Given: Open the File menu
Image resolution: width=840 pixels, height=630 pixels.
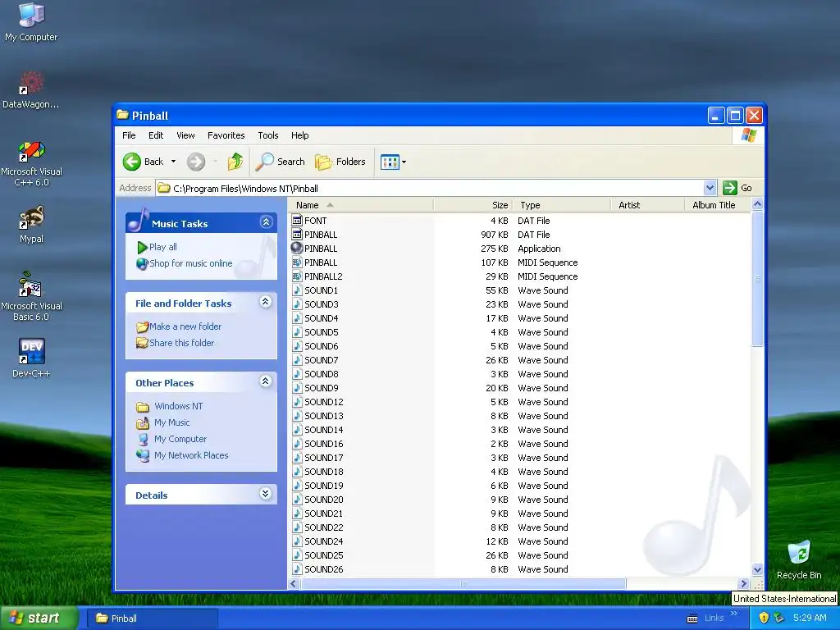Looking at the screenshot, I should (129, 135).
